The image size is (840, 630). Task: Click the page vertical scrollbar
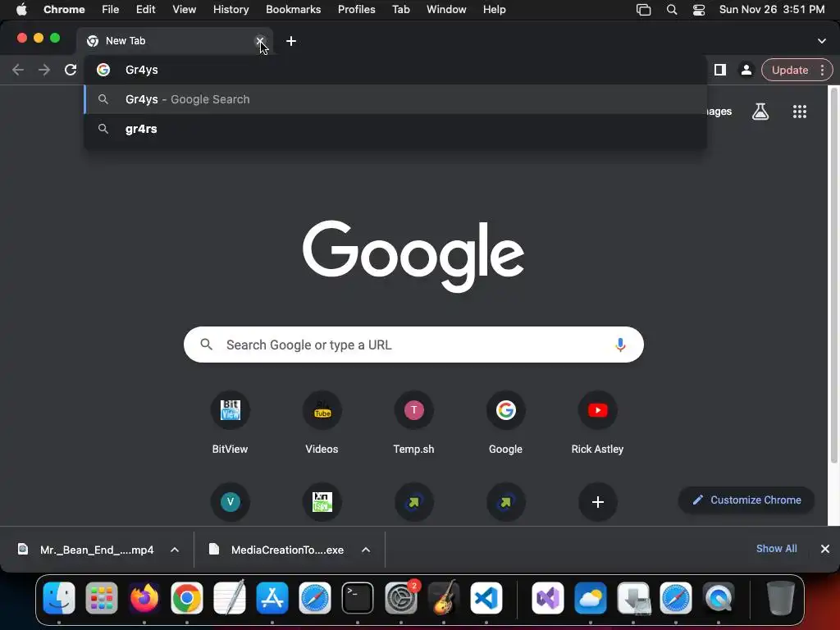pos(833,276)
